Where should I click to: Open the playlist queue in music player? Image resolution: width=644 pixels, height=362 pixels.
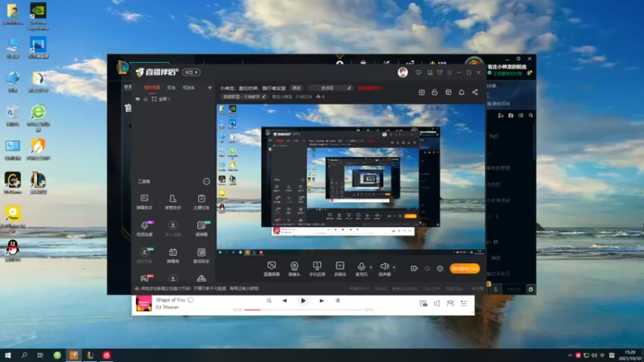464,303
